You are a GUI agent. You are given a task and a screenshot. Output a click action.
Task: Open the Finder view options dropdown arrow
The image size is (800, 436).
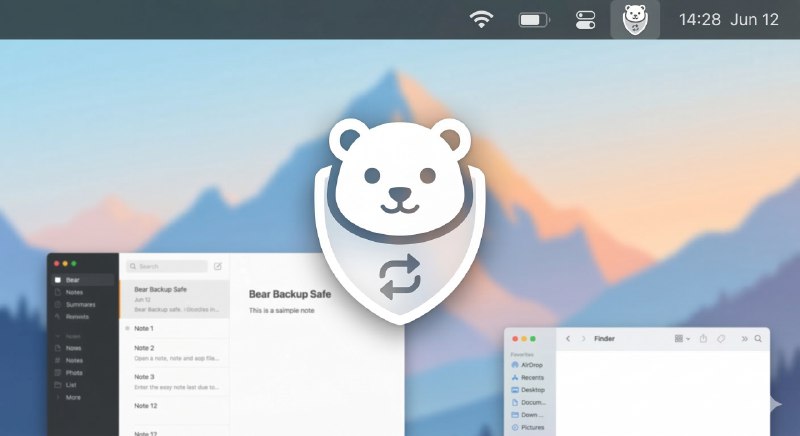pyautogui.click(x=688, y=339)
